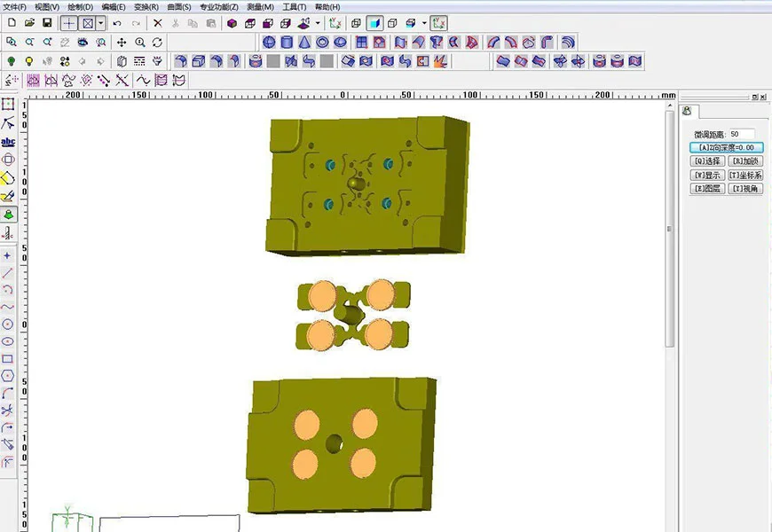Open the 视图(V) menu

pyautogui.click(x=47, y=7)
